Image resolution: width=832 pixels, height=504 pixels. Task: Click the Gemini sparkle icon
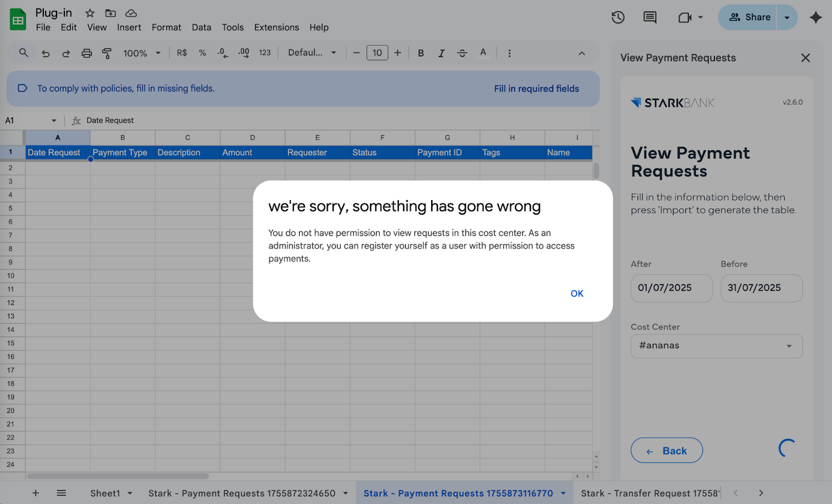815,18
